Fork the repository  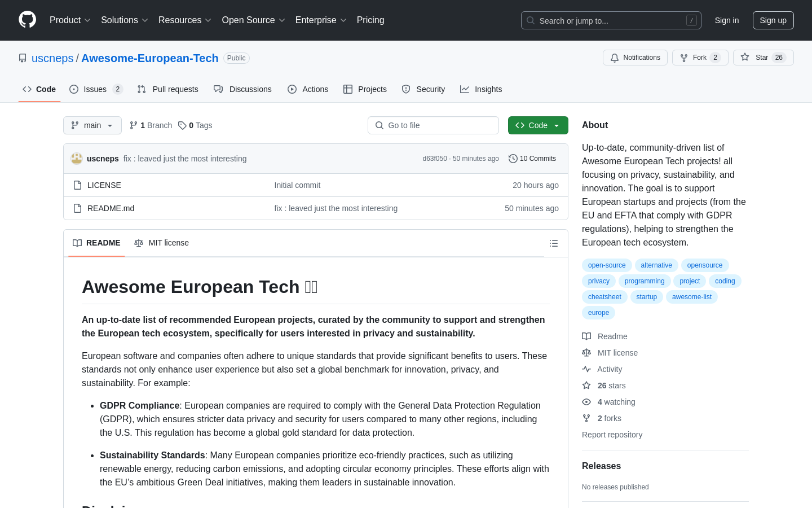pos(700,58)
